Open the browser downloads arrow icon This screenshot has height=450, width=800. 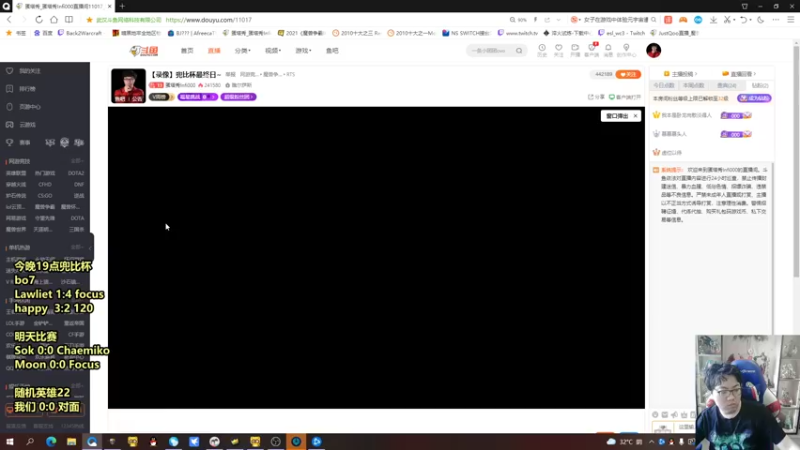pyautogui.click(x=713, y=19)
